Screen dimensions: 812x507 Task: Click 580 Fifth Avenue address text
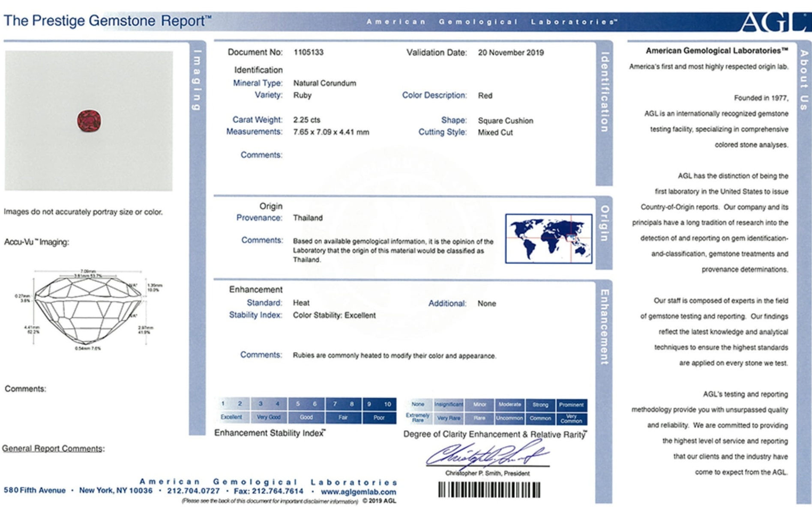35,490
